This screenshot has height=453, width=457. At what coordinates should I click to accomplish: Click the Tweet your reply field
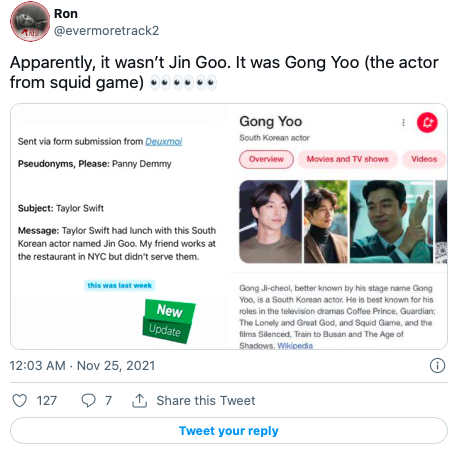point(229,431)
